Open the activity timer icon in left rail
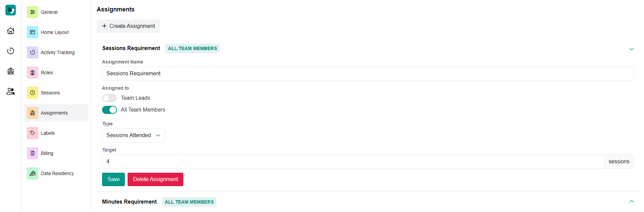644x212 pixels. pos(11,51)
